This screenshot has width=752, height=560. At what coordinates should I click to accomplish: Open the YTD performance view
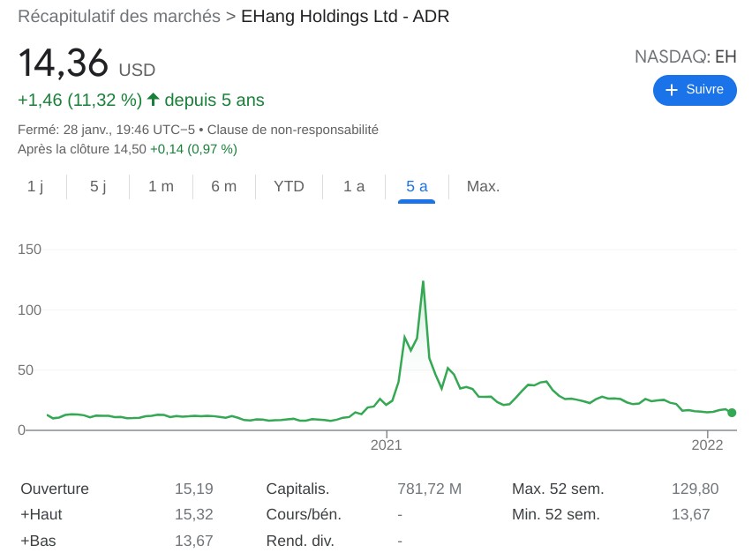pyautogui.click(x=288, y=186)
